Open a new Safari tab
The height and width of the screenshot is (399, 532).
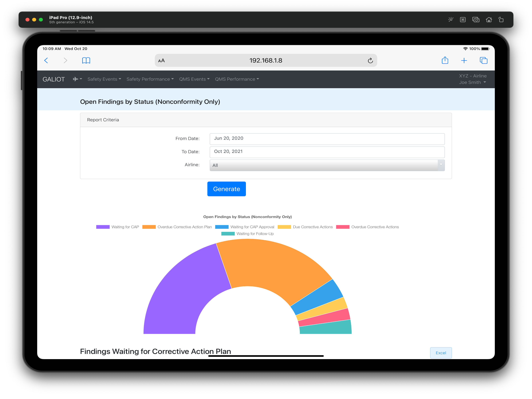[464, 61]
